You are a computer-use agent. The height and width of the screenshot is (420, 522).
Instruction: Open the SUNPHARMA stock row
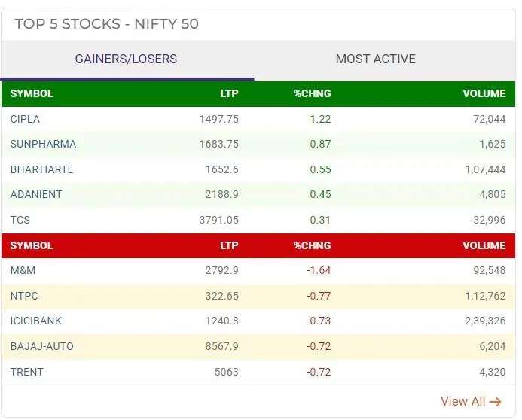pyautogui.click(x=43, y=144)
